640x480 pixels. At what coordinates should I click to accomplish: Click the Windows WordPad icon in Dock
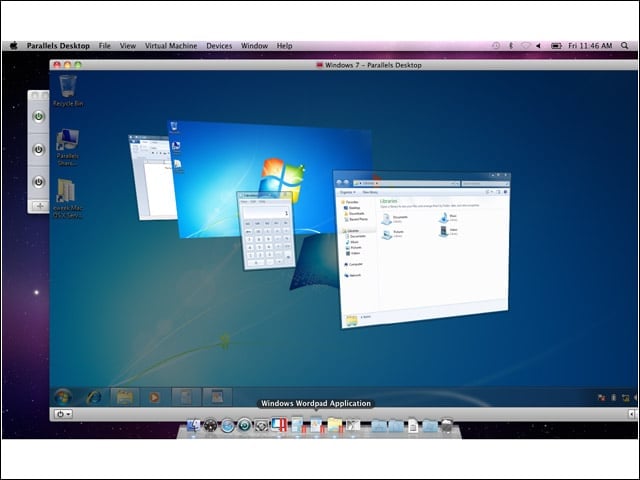tap(316, 424)
